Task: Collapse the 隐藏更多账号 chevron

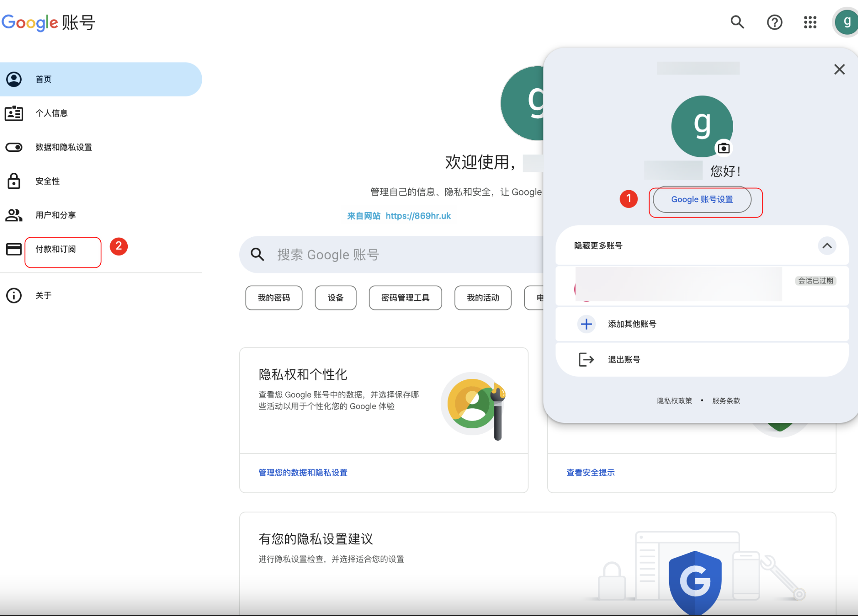Action: click(827, 246)
